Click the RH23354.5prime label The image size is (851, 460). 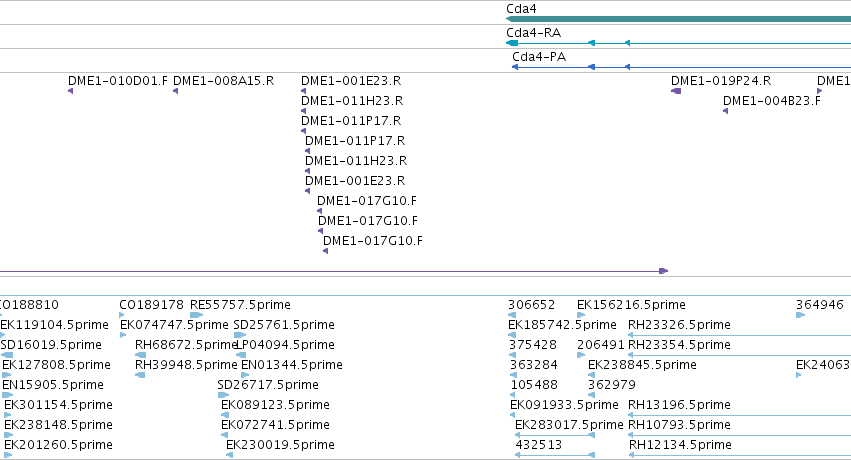pos(679,345)
